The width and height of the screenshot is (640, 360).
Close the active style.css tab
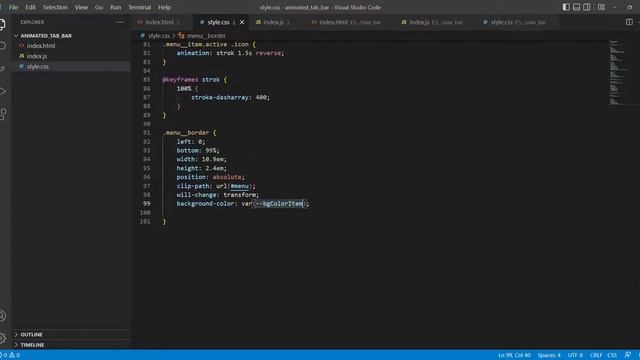242,22
